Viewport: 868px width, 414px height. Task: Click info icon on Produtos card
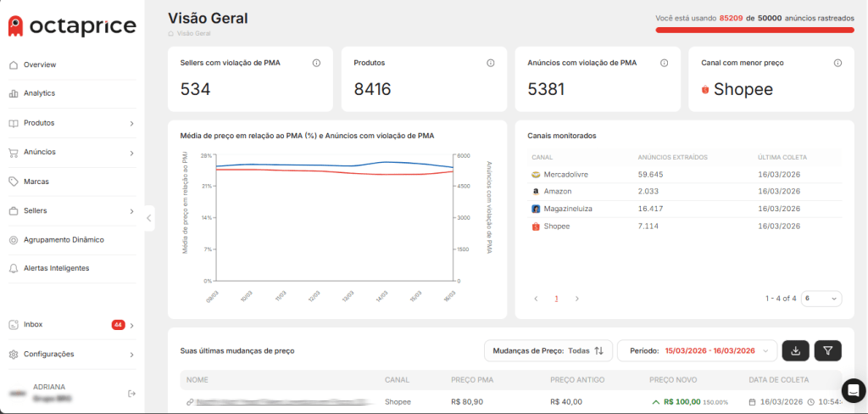[490, 63]
